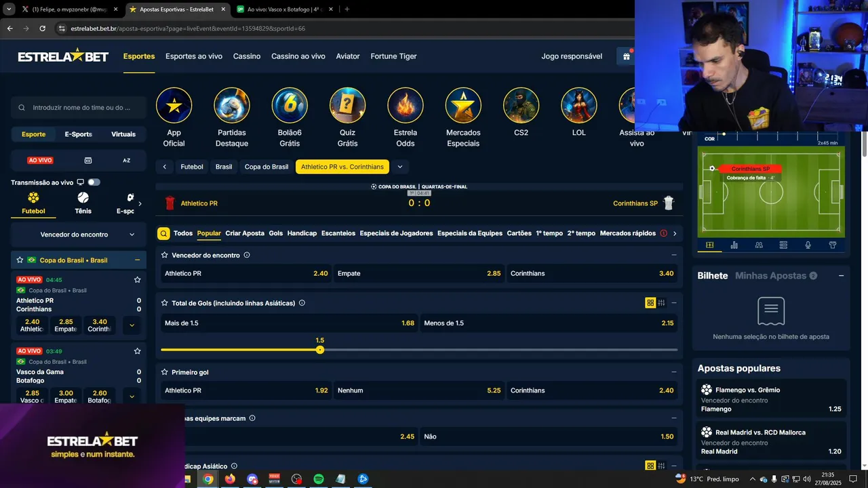
Task: Open the Partidas Destaque icon
Action: (232, 106)
